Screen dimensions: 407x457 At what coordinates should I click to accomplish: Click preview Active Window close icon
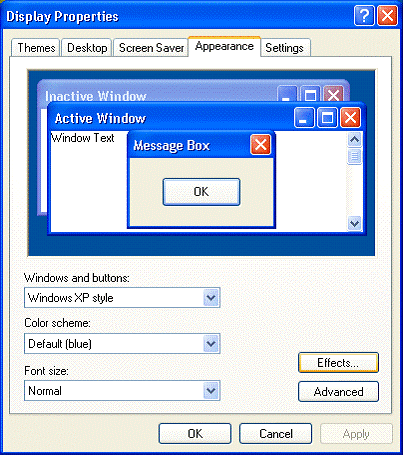tap(350, 118)
